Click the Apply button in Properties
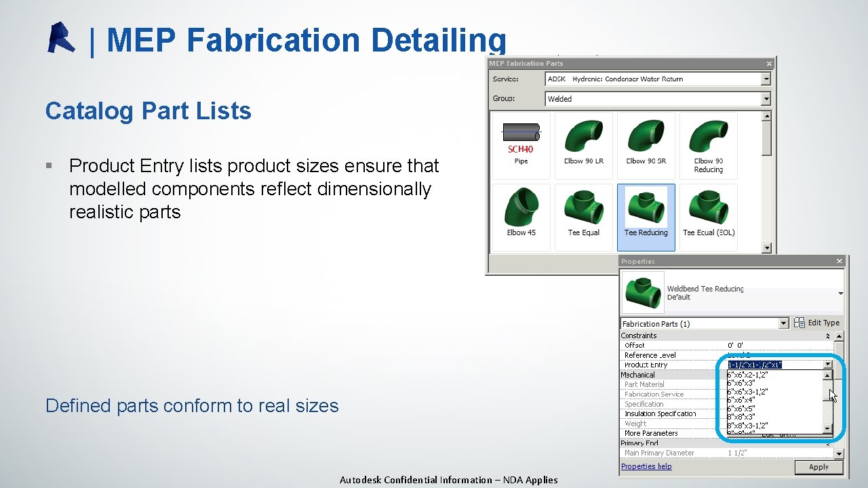Screen dimensions: 868x488 [818, 467]
